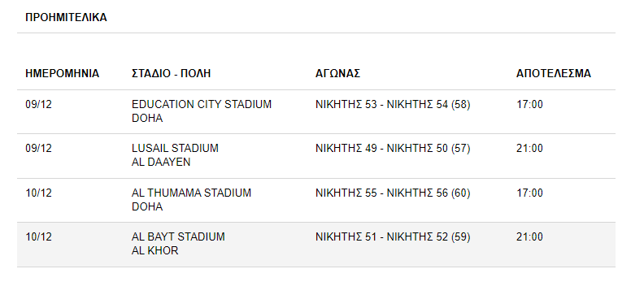Viewport: 644px width, 295px height.
Task: Click the 21:00 time for Al Bayt match
Action: 529,236
